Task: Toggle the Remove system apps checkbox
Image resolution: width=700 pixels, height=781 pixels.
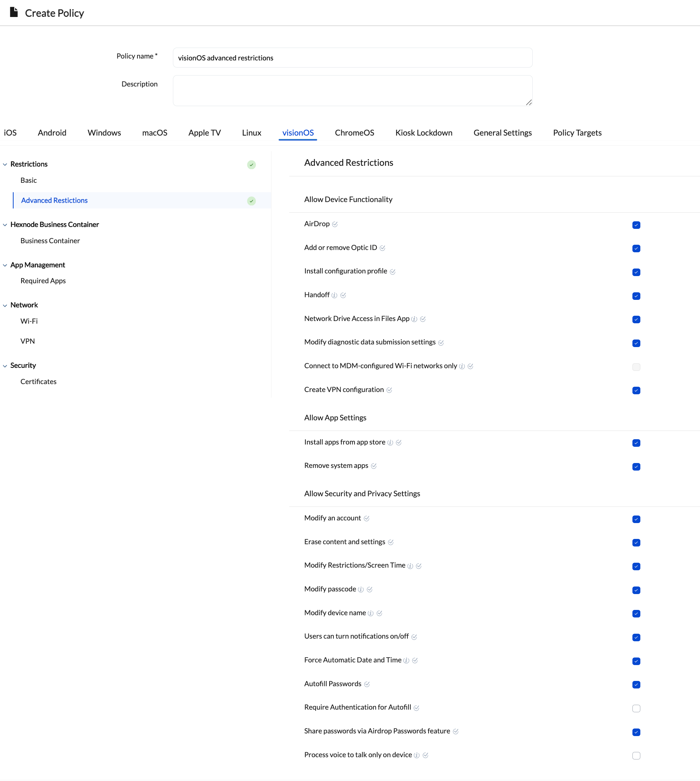Action: (x=636, y=467)
